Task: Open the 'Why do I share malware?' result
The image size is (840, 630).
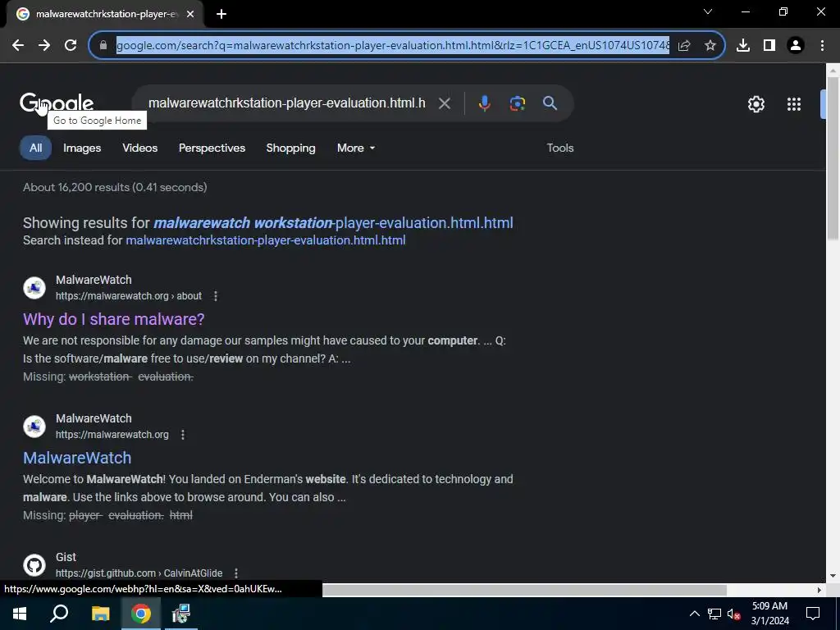Action: (113, 319)
